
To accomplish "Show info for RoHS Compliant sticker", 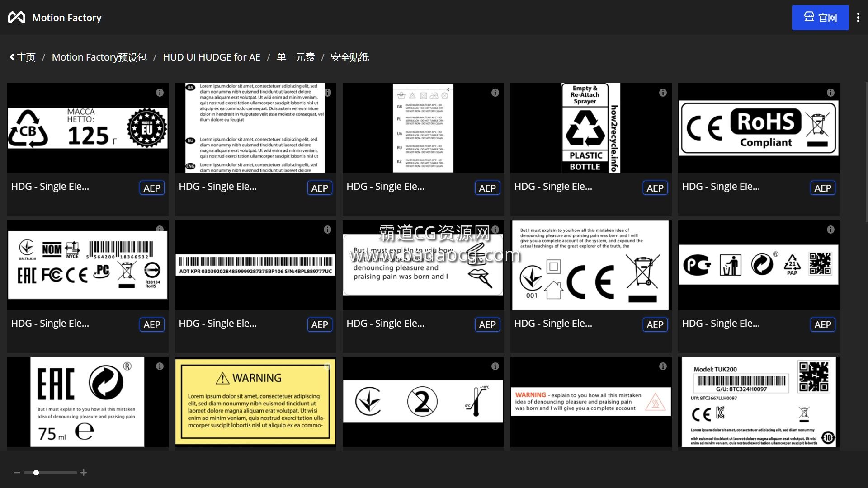I will [830, 93].
